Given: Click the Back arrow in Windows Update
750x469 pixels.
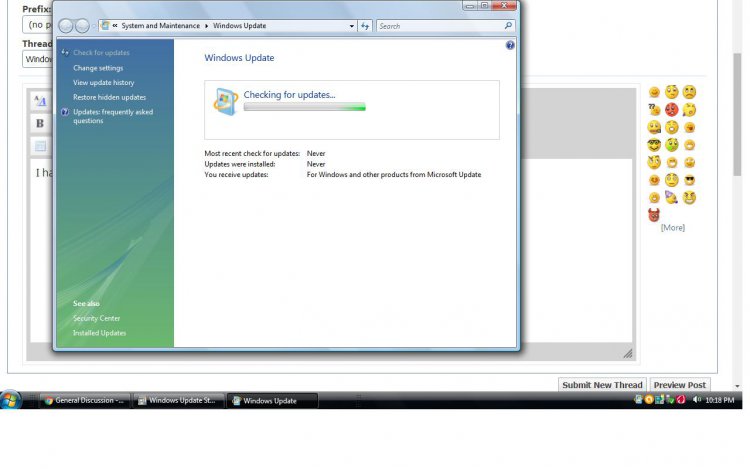Looking at the screenshot, I should click(66, 26).
